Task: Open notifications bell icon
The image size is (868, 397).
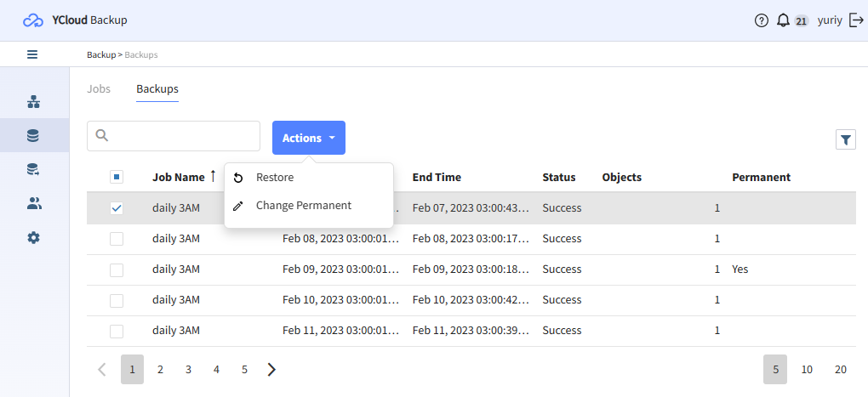Action: pos(783,20)
